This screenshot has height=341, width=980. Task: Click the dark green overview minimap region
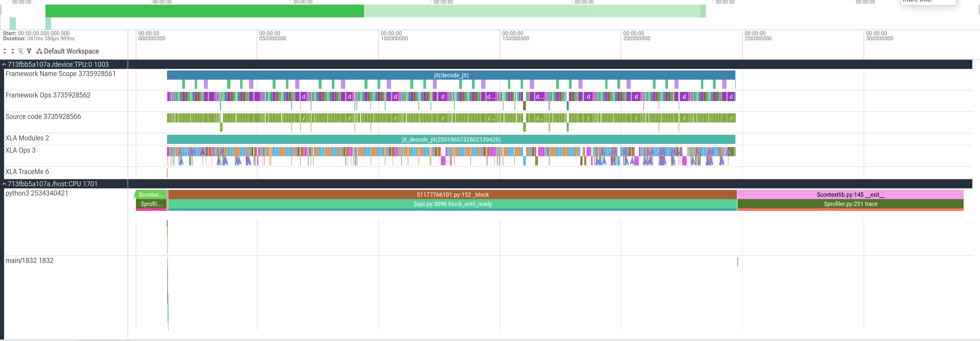coord(205,11)
